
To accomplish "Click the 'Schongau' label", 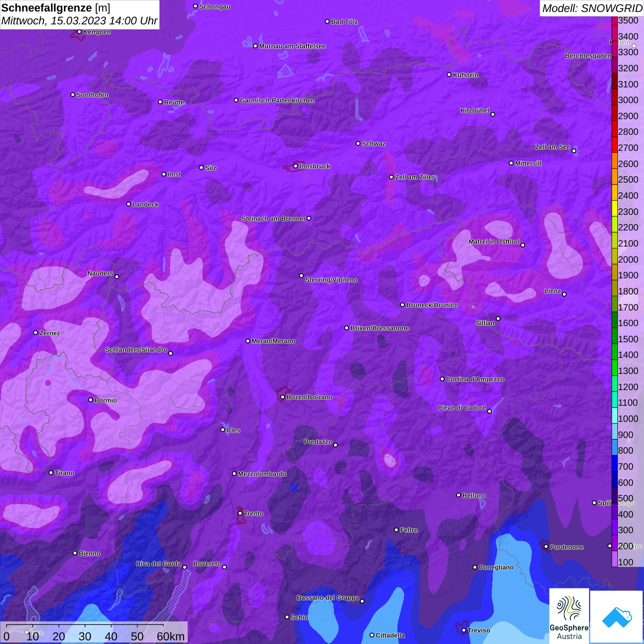I will click(215, 6).
